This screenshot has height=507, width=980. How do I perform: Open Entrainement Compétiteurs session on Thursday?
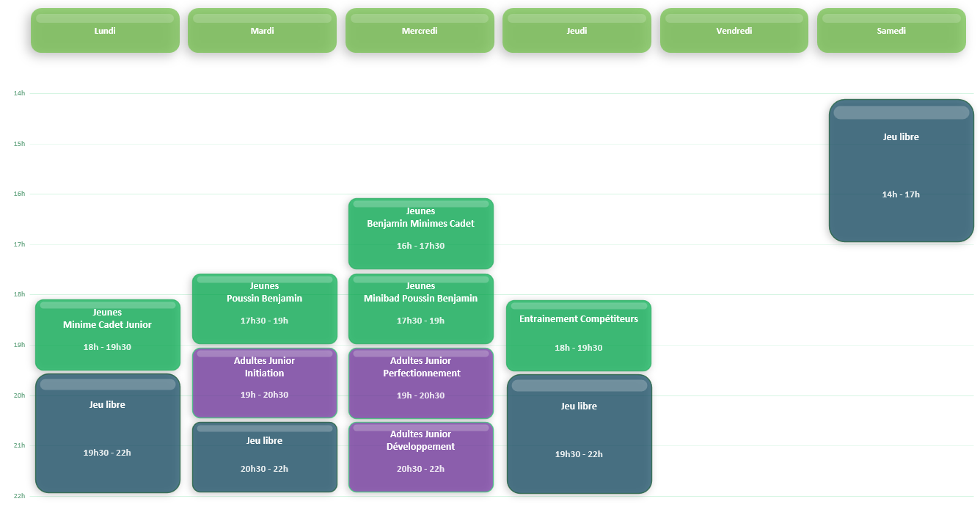coord(579,335)
